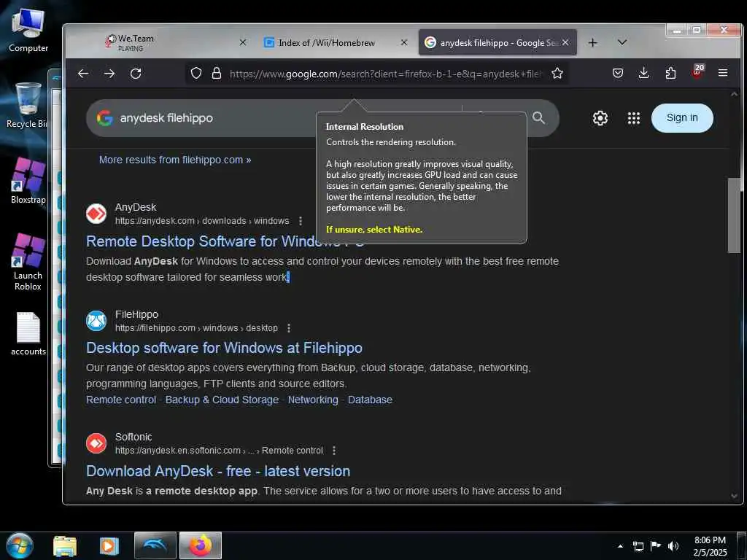The image size is (747, 560).
Task: Click the scrollbar up arrow
Action: point(734,95)
